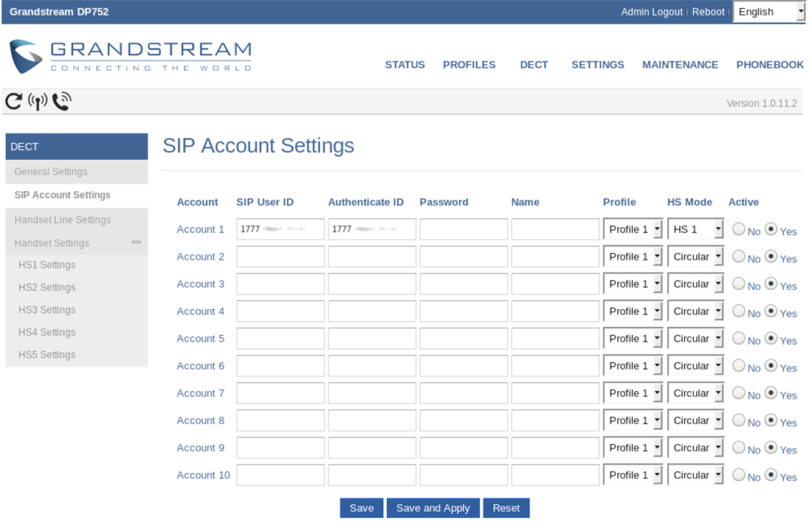Select Yes radio for Account 9
Screen dimensions: 812x526
(771, 447)
